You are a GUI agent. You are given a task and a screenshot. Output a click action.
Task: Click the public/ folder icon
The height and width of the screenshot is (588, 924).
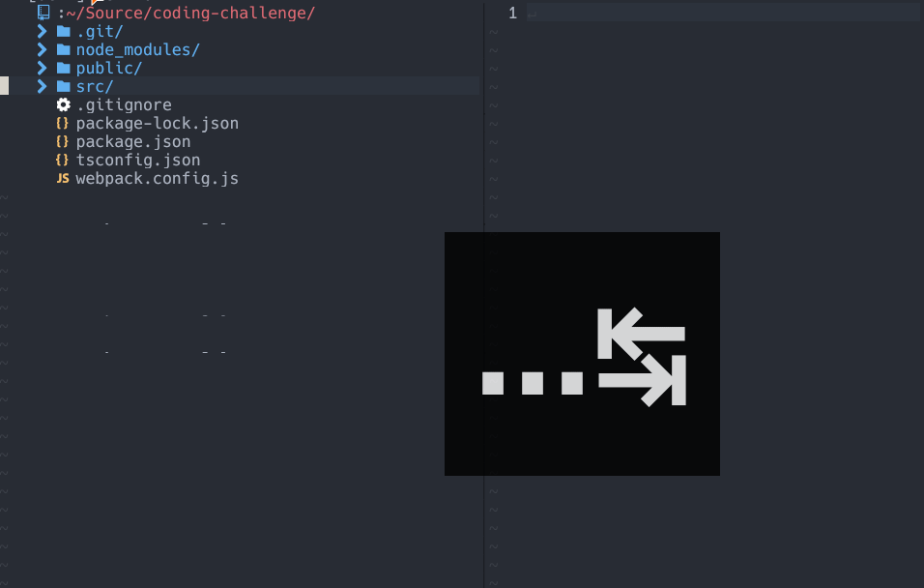(63, 68)
